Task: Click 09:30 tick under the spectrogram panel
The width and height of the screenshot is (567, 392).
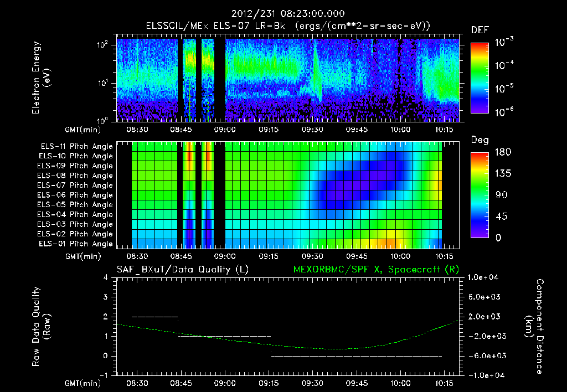Action: point(312,130)
